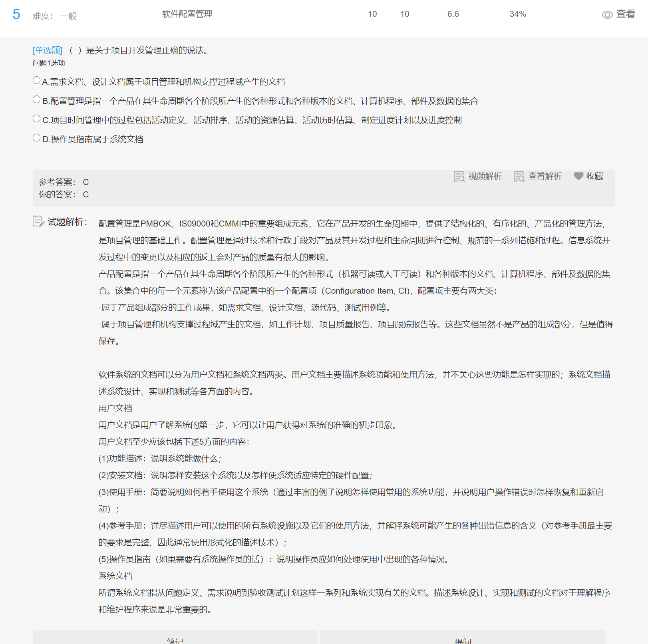Click the question number 5
Viewport: 648px width, 644px height.
coord(16,14)
